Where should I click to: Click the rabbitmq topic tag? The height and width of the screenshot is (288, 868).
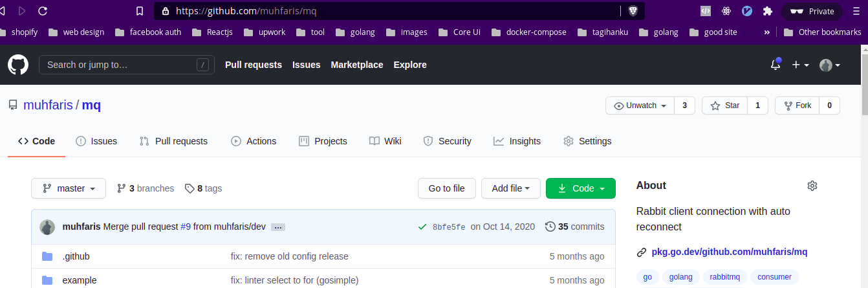[724, 277]
